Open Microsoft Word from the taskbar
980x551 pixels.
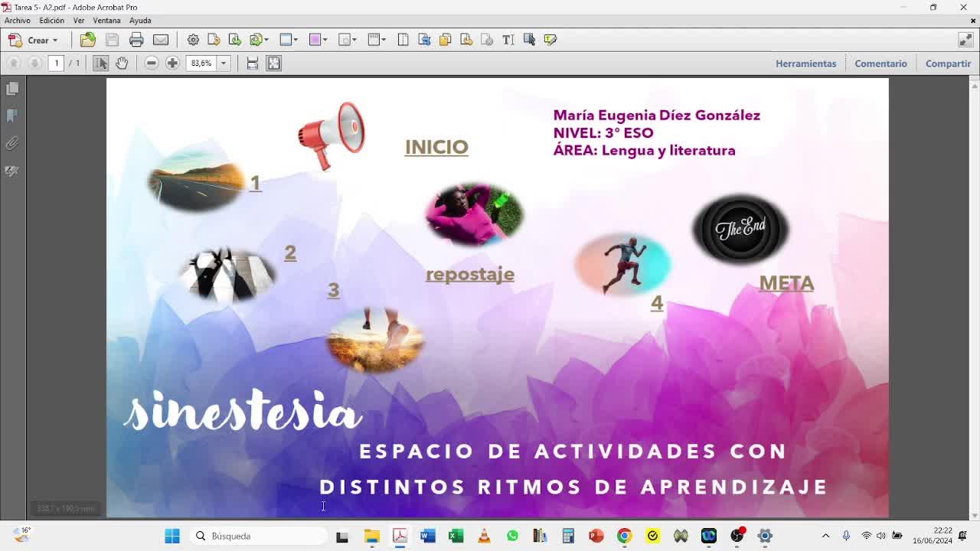[428, 536]
